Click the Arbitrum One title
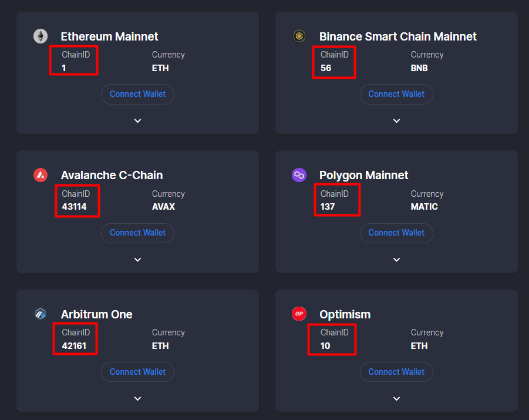 (96, 314)
